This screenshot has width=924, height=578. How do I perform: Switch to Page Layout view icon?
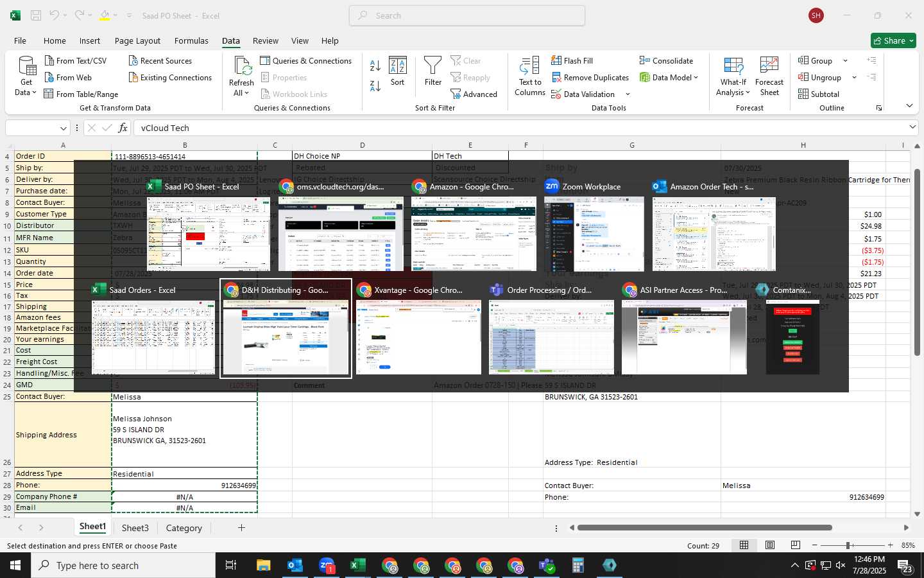(x=769, y=545)
